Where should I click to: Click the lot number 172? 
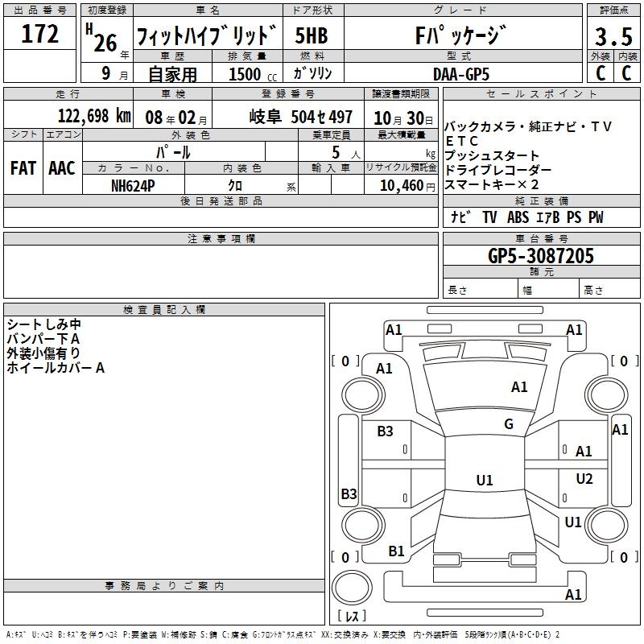click(x=39, y=34)
